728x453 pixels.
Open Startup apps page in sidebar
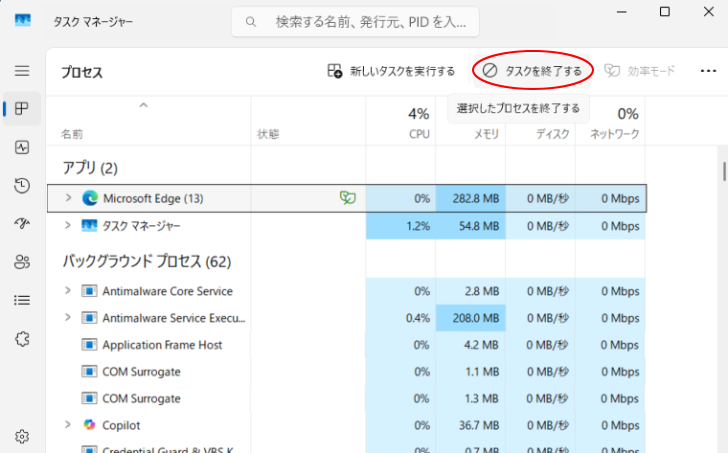pyautogui.click(x=22, y=223)
